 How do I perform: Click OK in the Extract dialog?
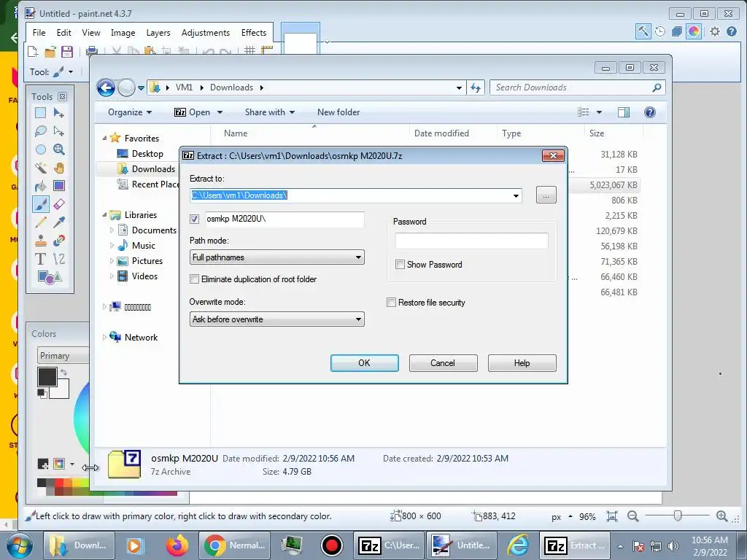[365, 363]
